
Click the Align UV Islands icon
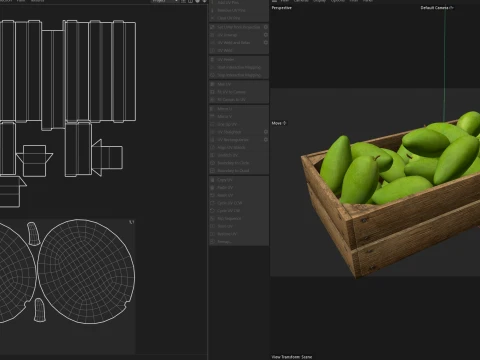click(213, 147)
